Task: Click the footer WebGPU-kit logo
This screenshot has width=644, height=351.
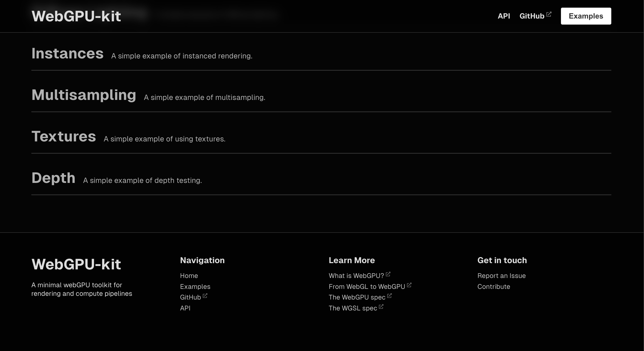Action: [76, 264]
